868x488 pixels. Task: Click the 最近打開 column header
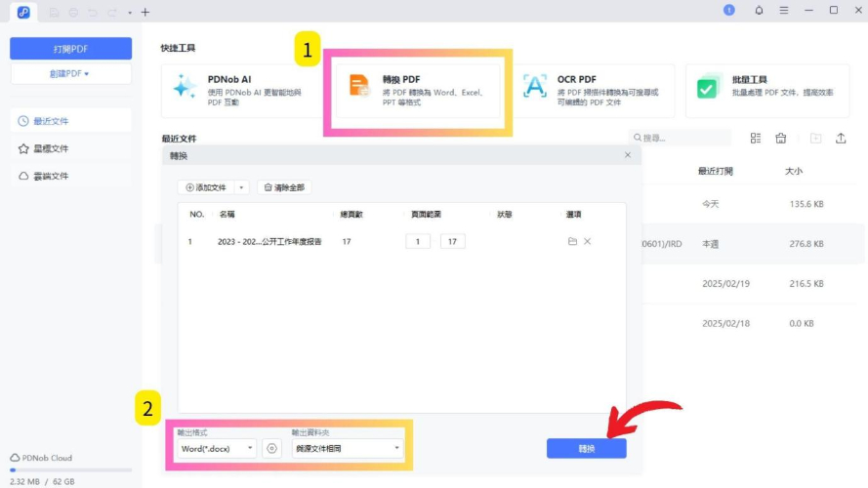pyautogui.click(x=716, y=171)
